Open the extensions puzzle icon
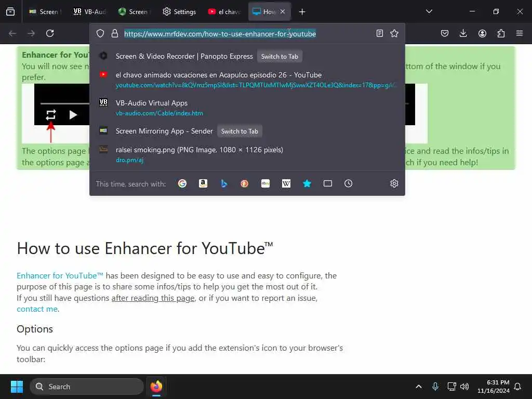The image size is (532, 399). click(501, 33)
